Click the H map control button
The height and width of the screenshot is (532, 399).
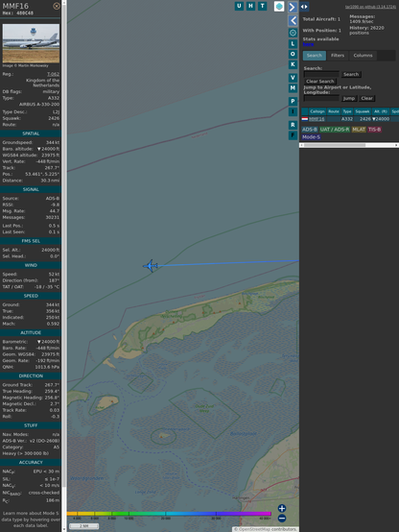click(x=250, y=6)
